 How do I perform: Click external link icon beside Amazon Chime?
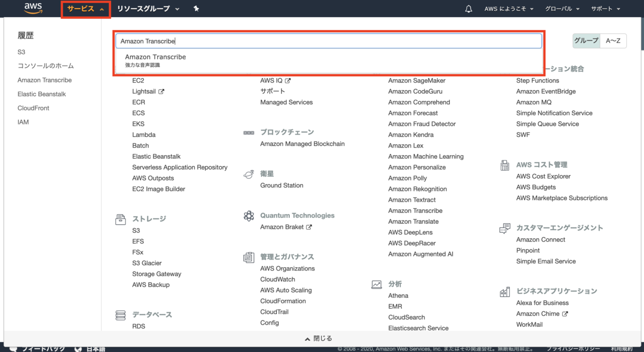click(565, 314)
